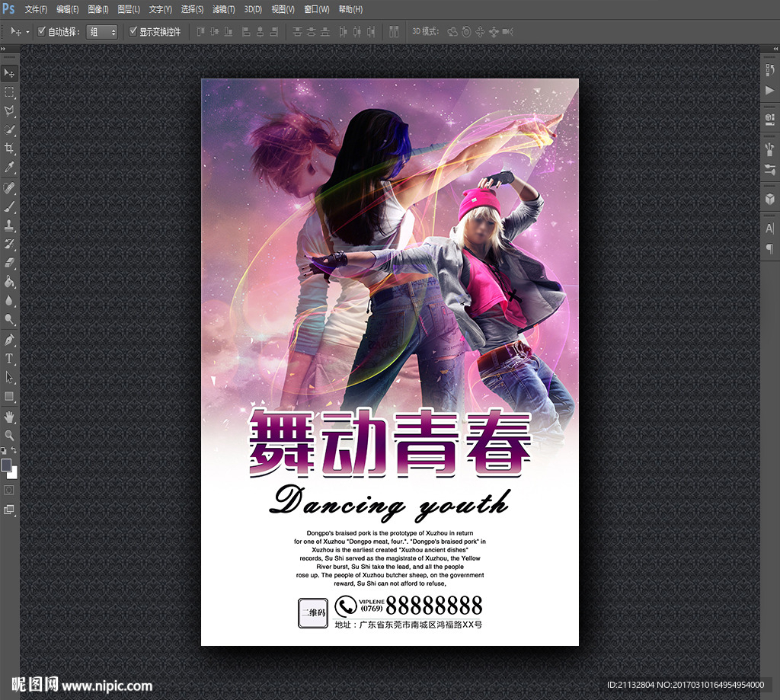Screen dimensions: 780x700
Task: Open the 组 auto-select dropdown
Action: [102, 32]
